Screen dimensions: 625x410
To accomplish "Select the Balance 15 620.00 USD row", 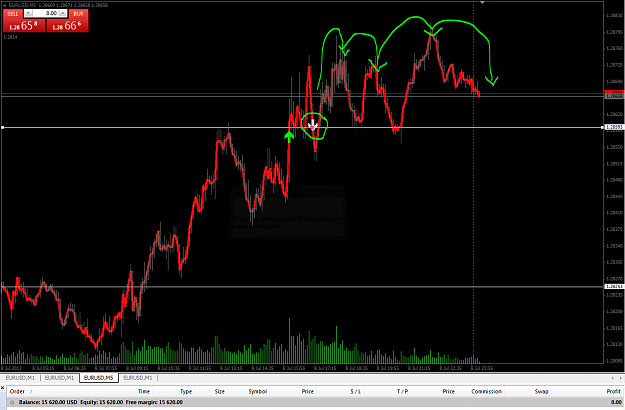I will (315, 402).
